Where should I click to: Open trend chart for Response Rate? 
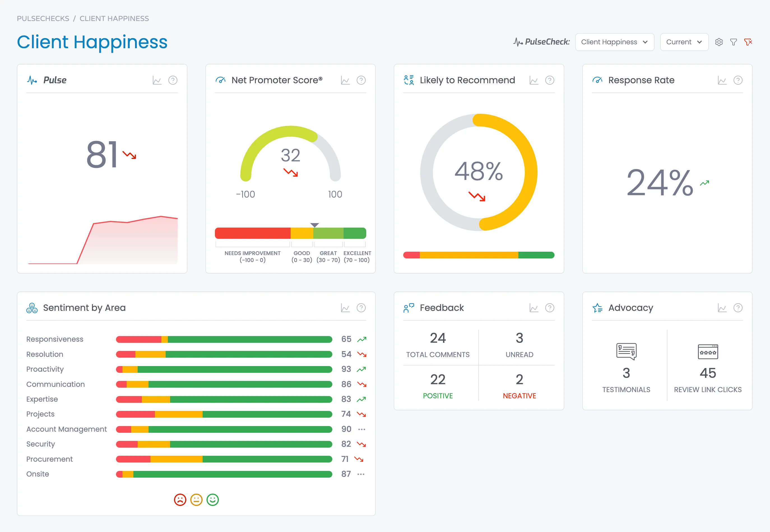722,80
